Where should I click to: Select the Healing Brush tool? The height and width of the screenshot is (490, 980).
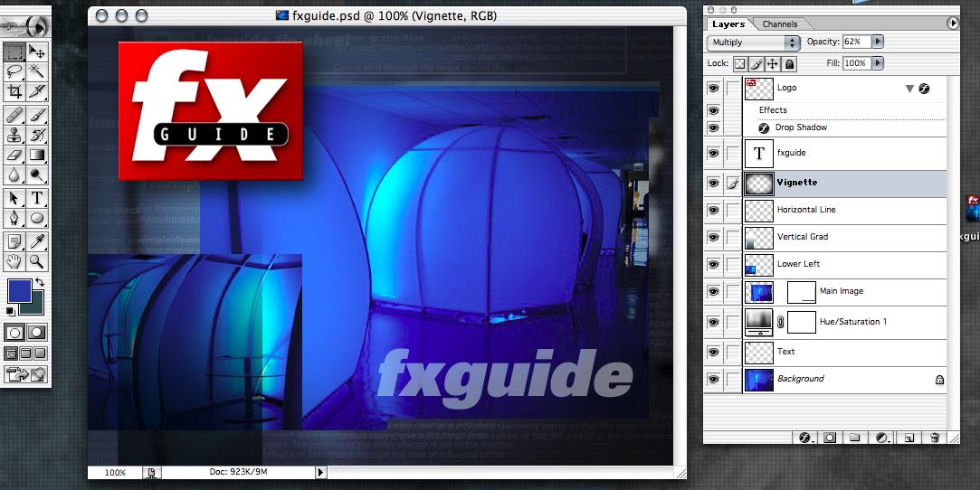[14, 115]
